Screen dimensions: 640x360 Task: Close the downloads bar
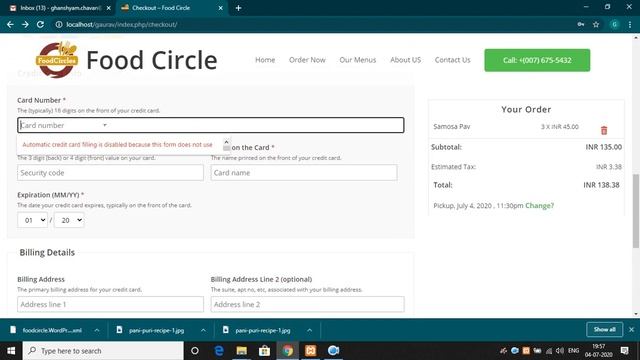tap(631, 329)
